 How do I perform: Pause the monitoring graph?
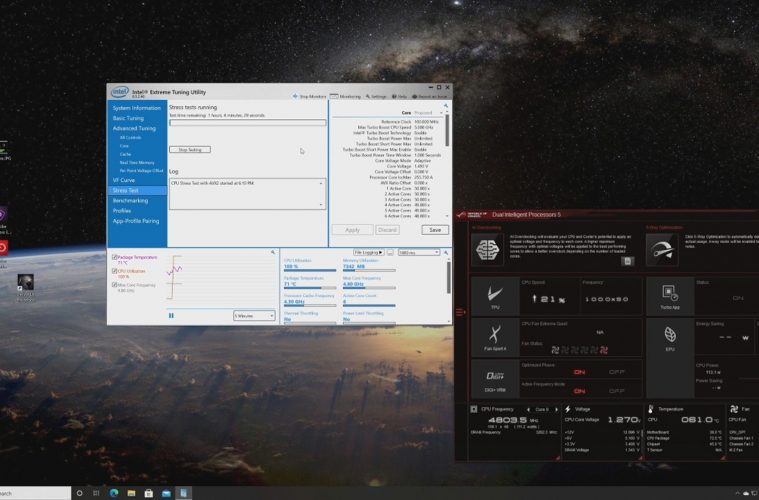[171, 316]
